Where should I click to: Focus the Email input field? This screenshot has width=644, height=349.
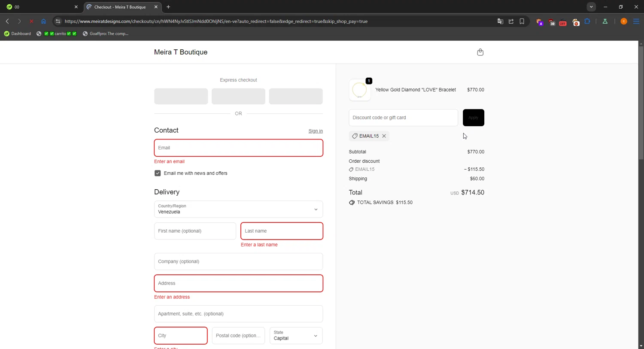click(x=238, y=148)
